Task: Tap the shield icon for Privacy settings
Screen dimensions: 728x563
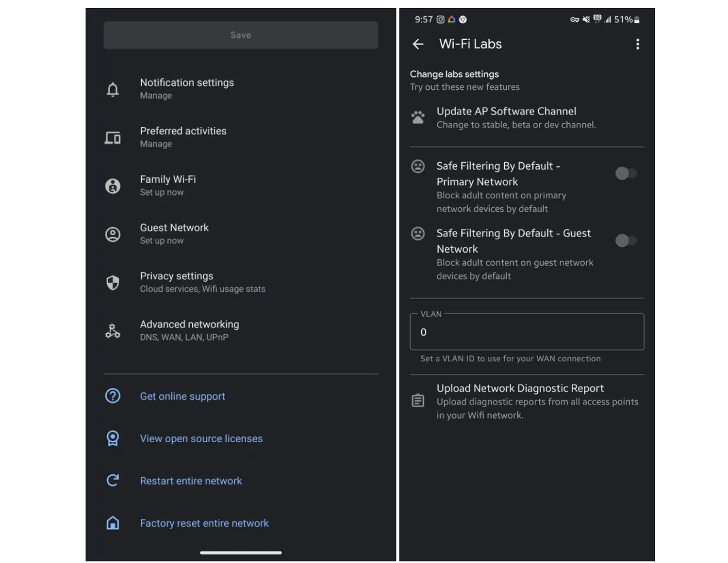Action: click(x=113, y=283)
